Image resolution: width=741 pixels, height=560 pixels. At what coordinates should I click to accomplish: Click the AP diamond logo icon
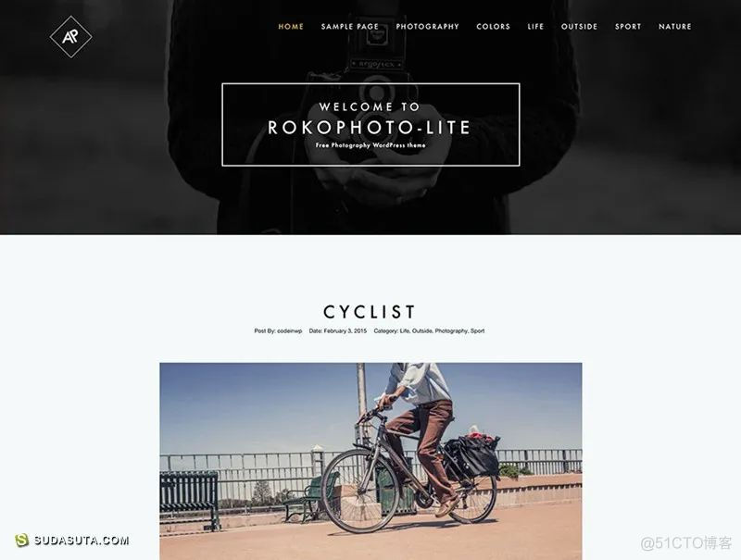(71, 37)
